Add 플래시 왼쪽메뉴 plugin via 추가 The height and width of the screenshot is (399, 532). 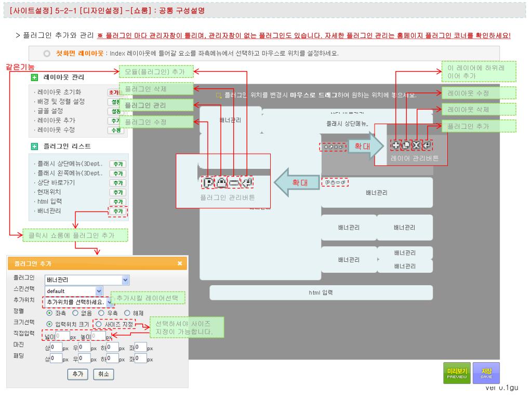point(118,174)
